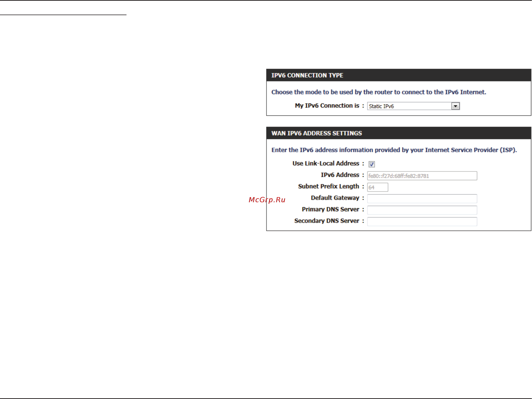Viewport: 532px width, 399px height.
Task: Click the IPv6 Address input field
Action: tap(422, 176)
